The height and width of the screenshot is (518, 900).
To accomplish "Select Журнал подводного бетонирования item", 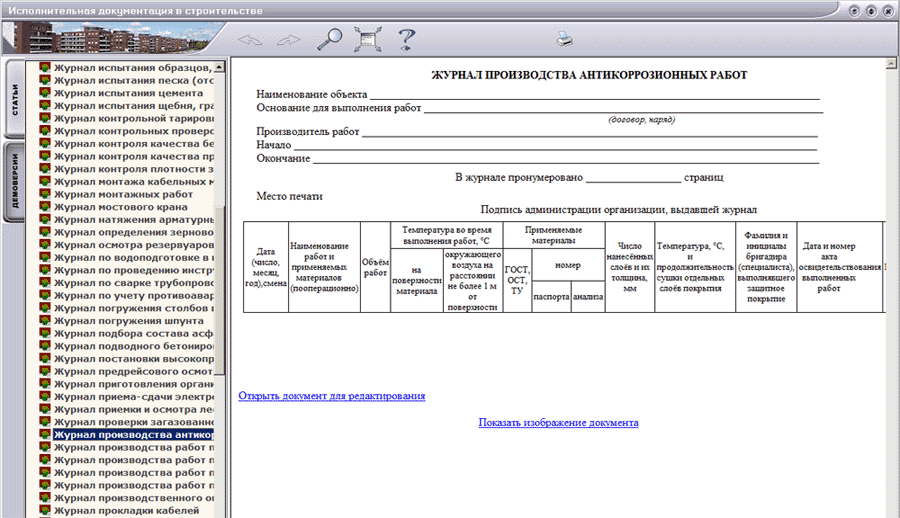I will pos(133,346).
